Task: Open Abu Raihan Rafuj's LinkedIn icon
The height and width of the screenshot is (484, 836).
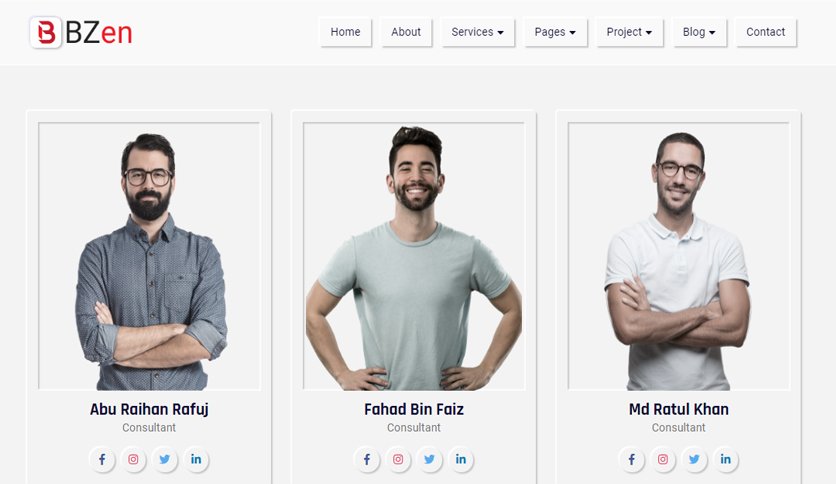Action: 196,459
